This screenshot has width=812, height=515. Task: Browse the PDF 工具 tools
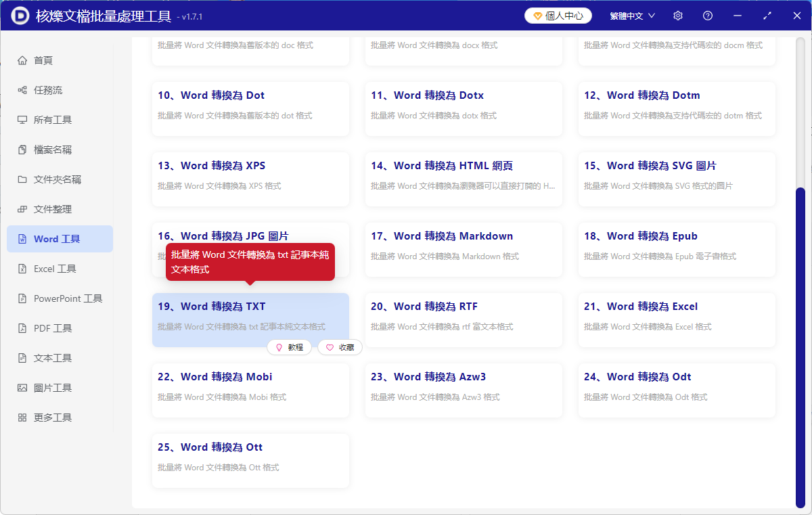(60, 328)
